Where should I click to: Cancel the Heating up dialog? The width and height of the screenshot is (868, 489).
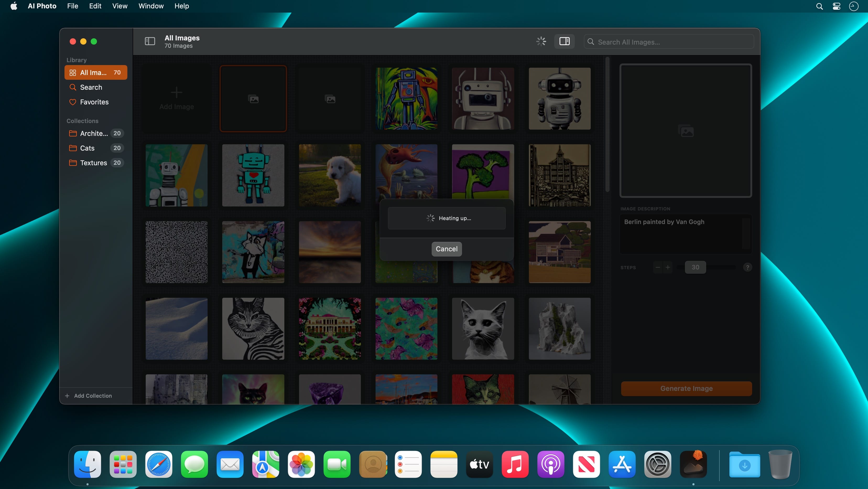click(x=446, y=249)
